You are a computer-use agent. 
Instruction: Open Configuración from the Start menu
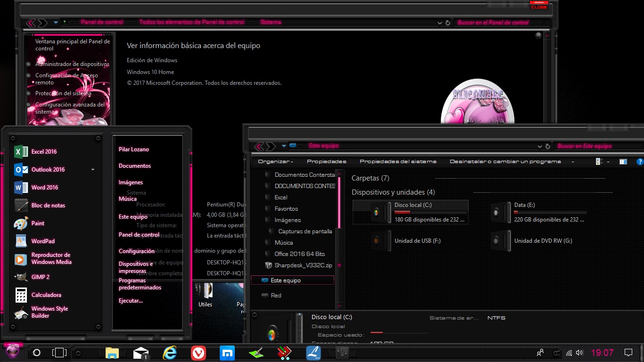[x=137, y=251]
